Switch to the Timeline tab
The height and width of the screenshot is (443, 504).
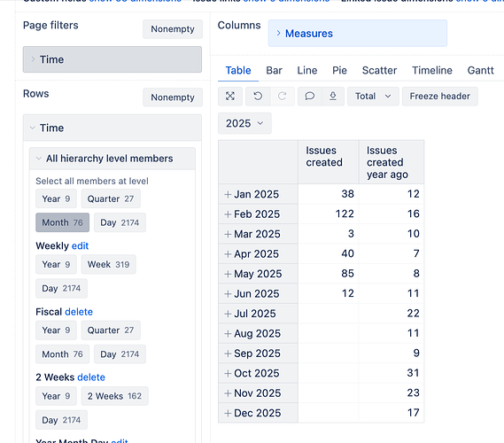click(x=432, y=70)
